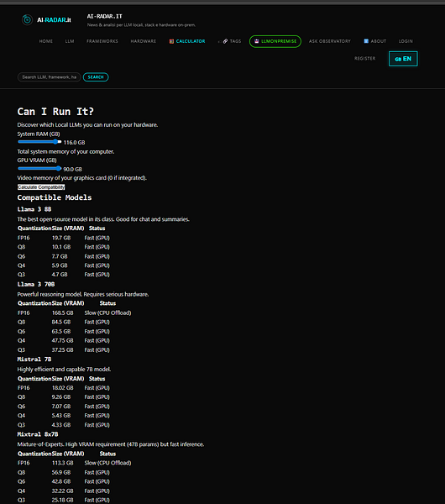Go to the FRAMEWORKS section

tap(102, 41)
